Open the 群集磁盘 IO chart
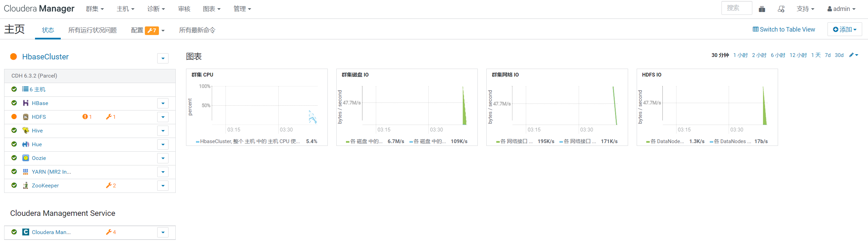This screenshot has height=244, width=868. tap(407, 107)
